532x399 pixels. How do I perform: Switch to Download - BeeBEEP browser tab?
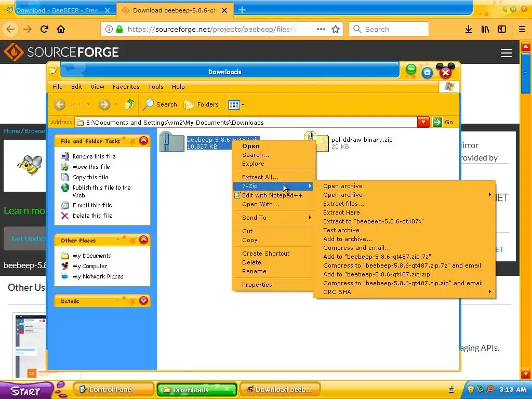(x=58, y=10)
